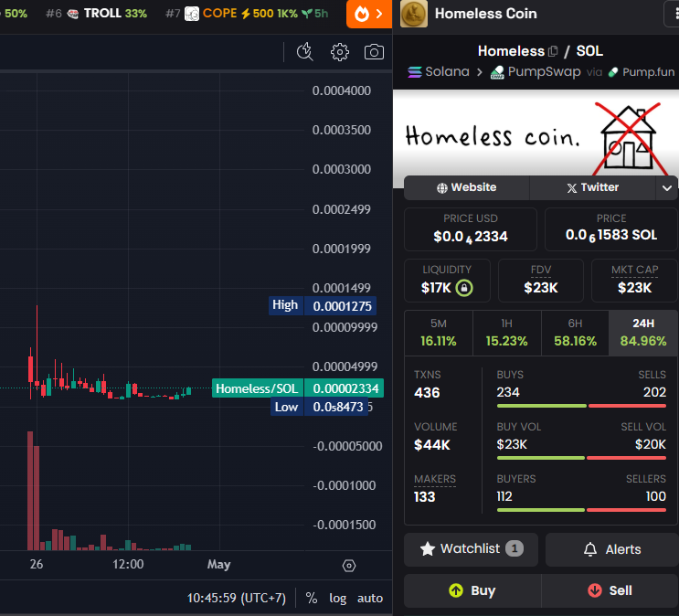Click the 12:00 time axis label
The width and height of the screenshot is (679, 616).
[x=128, y=564]
